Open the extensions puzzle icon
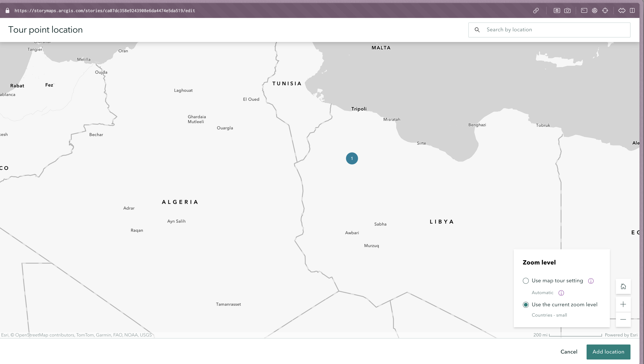 click(x=622, y=10)
